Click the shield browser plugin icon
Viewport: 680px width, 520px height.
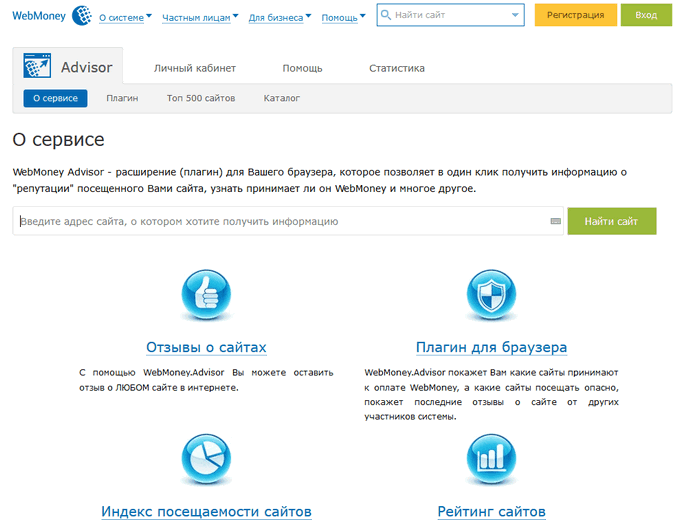pyautogui.click(x=492, y=293)
